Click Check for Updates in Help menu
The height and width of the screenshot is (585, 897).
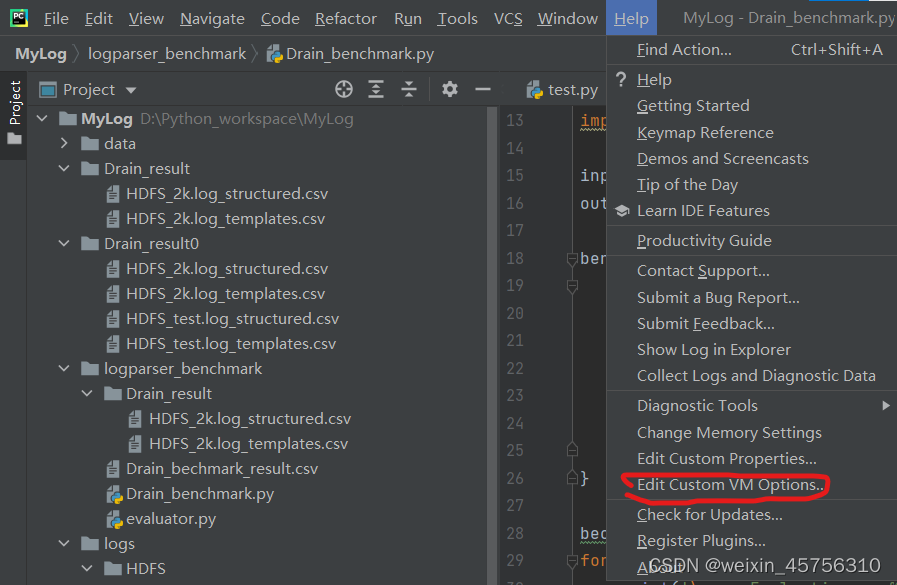coord(710,514)
